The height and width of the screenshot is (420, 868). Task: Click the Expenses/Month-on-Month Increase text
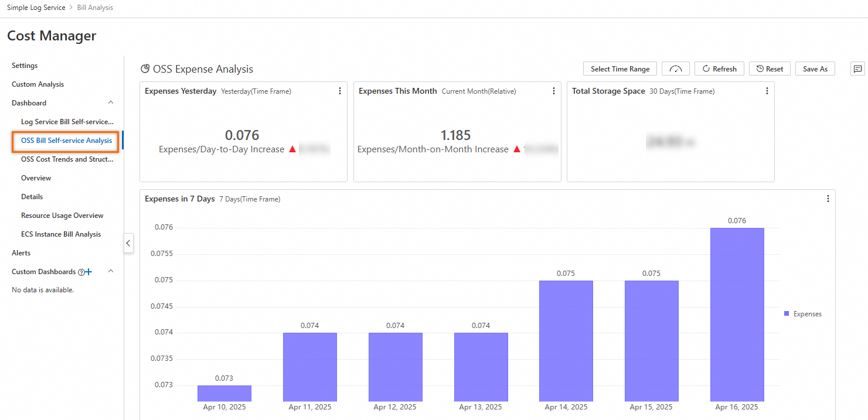point(433,149)
